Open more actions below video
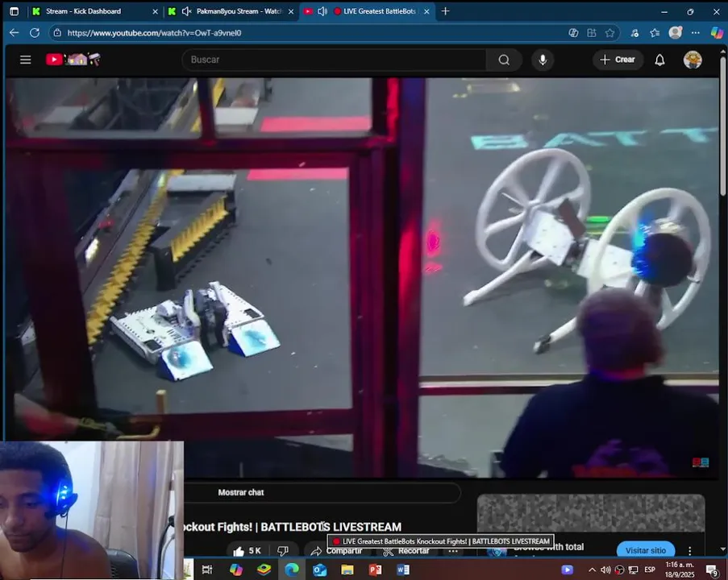The width and height of the screenshot is (728, 580). 453,551
